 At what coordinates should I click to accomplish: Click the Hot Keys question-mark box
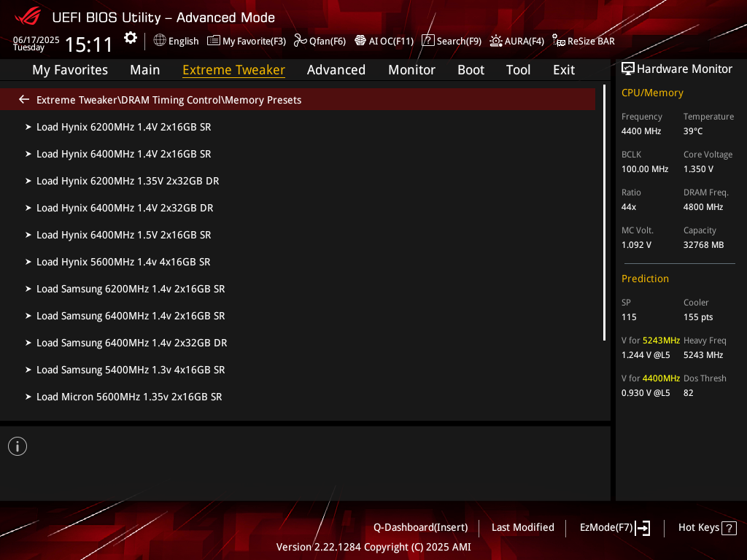pos(729,528)
